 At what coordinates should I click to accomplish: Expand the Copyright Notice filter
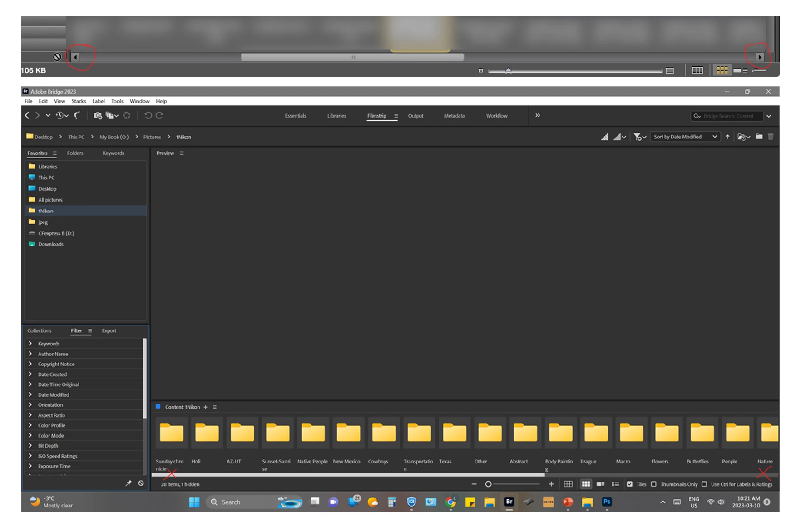tap(30, 364)
